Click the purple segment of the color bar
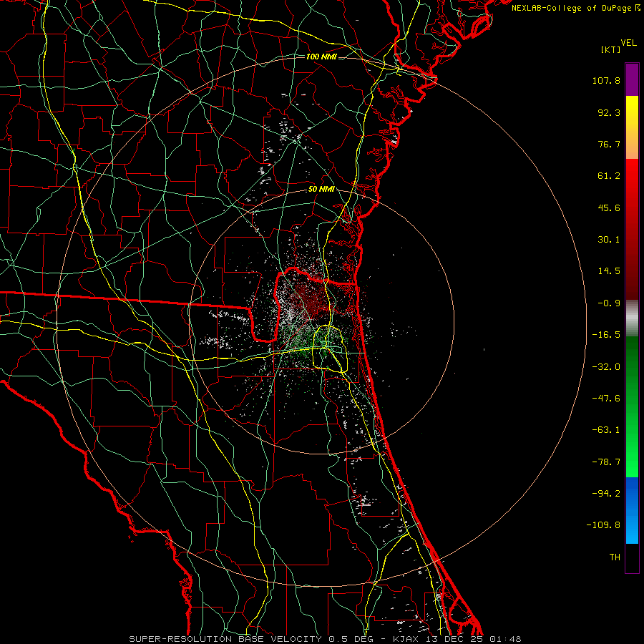This screenshot has width=644, height=644. 632,79
